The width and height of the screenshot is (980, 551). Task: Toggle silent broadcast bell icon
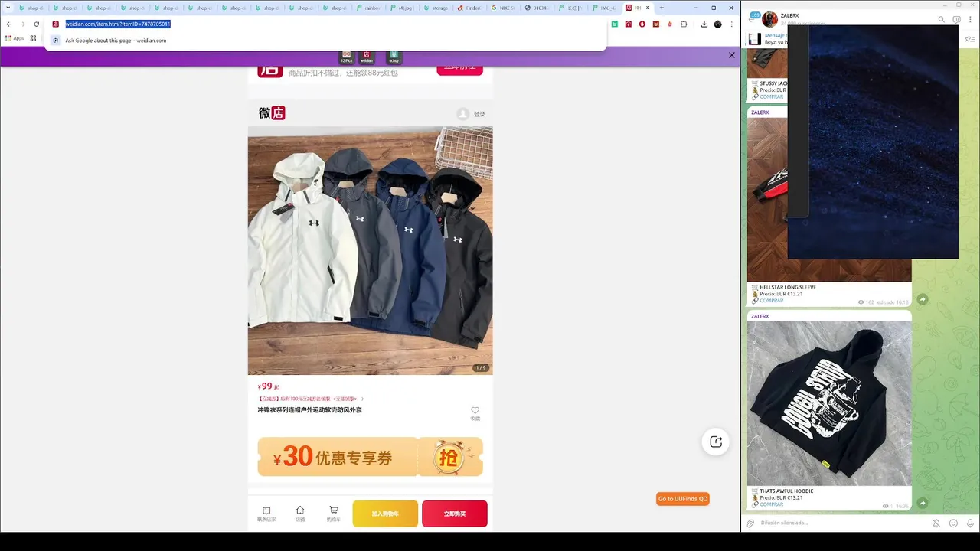pyautogui.click(x=936, y=523)
